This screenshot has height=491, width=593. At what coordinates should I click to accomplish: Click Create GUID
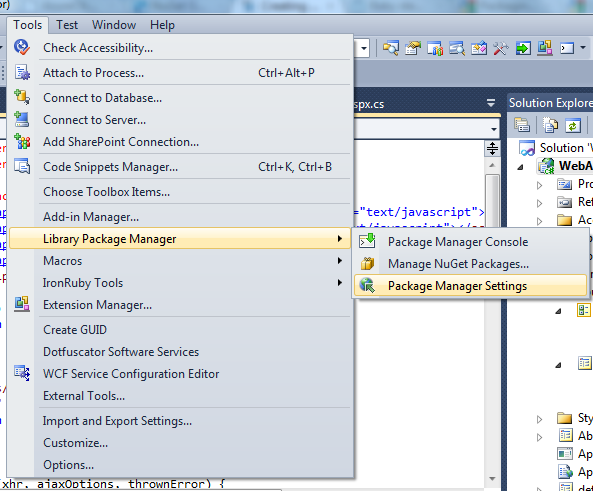180,329
